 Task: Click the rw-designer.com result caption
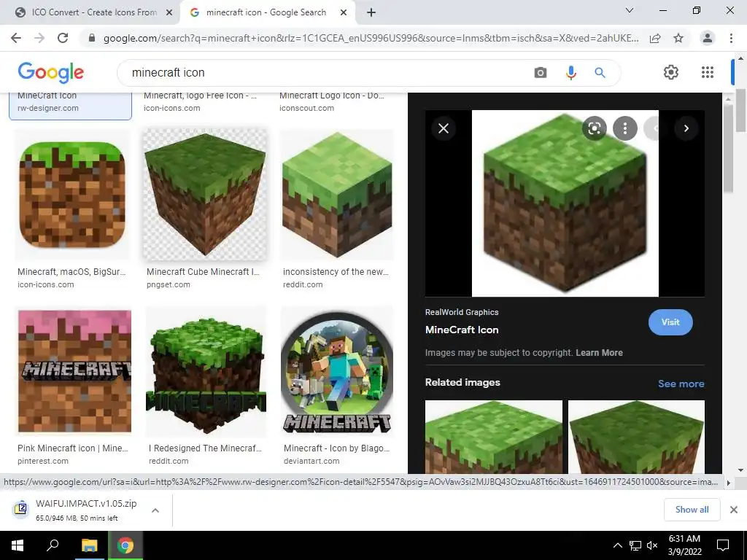[48, 108]
